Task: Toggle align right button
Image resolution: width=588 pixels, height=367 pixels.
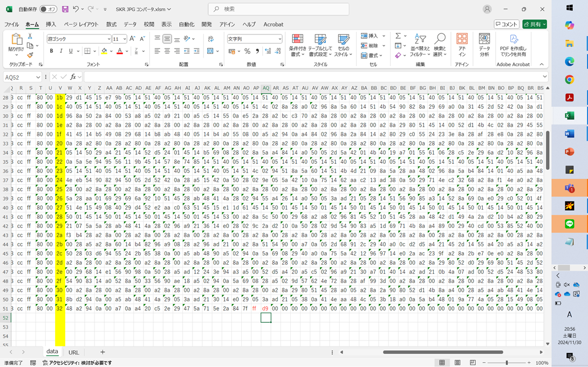Action: pyautogui.click(x=177, y=51)
